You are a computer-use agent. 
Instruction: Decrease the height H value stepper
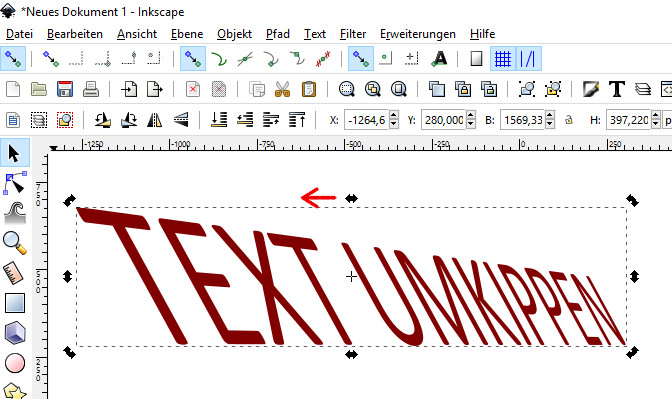click(x=655, y=124)
